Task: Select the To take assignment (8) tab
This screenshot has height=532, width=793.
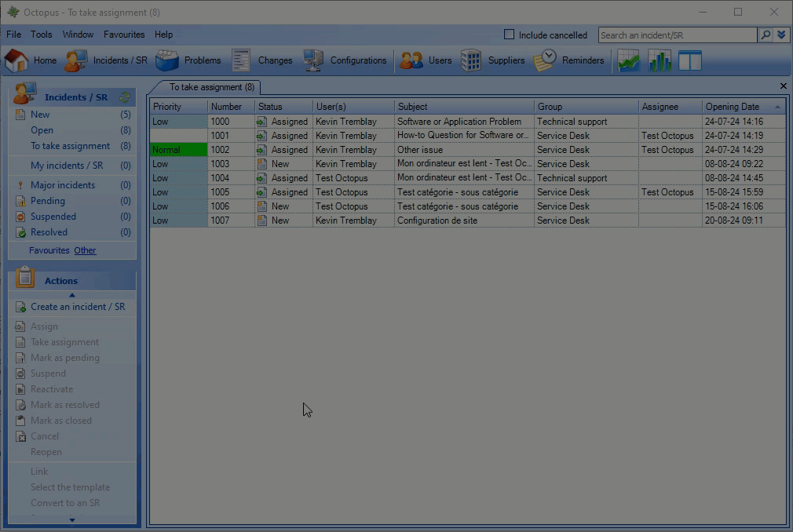Action: 211,87
